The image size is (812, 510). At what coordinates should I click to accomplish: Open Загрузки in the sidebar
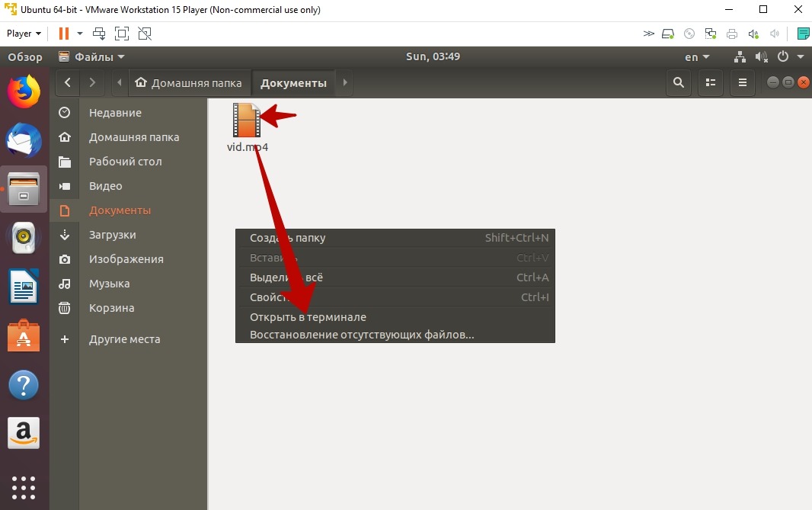pyautogui.click(x=112, y=235)
